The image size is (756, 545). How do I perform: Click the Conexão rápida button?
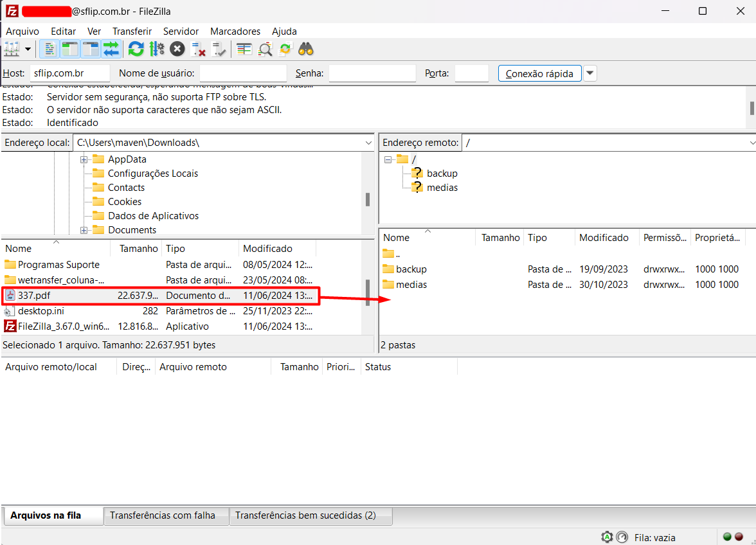[x=539, y=74]
